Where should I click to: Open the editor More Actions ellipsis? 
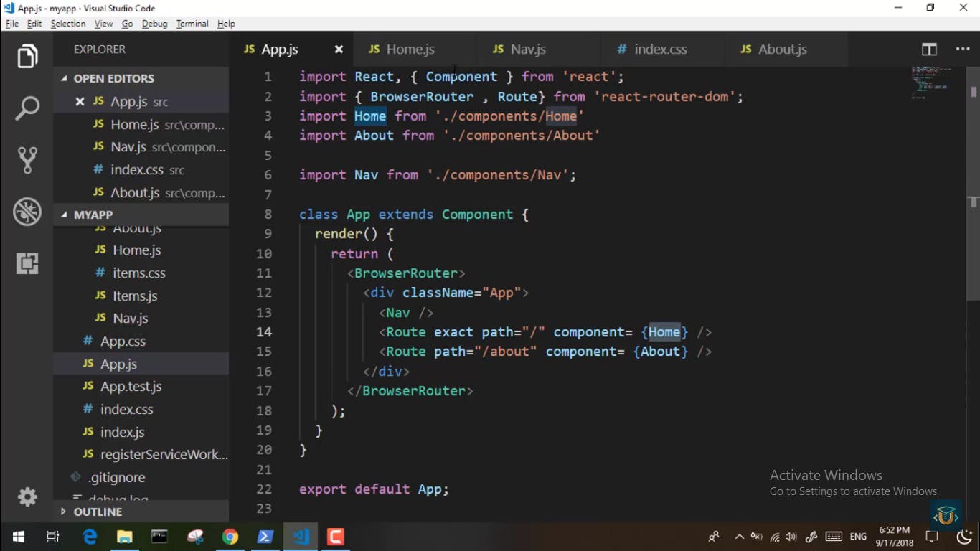pos(963,50)
